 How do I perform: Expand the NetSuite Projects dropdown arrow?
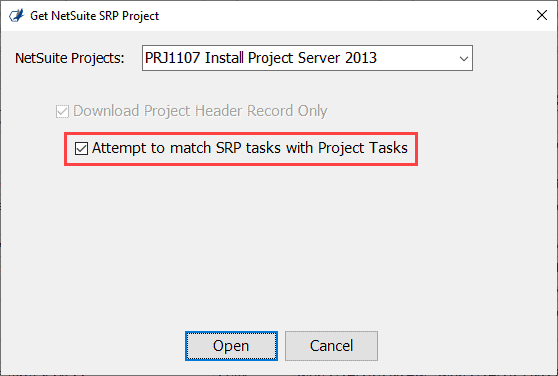[x=463, y=58]
